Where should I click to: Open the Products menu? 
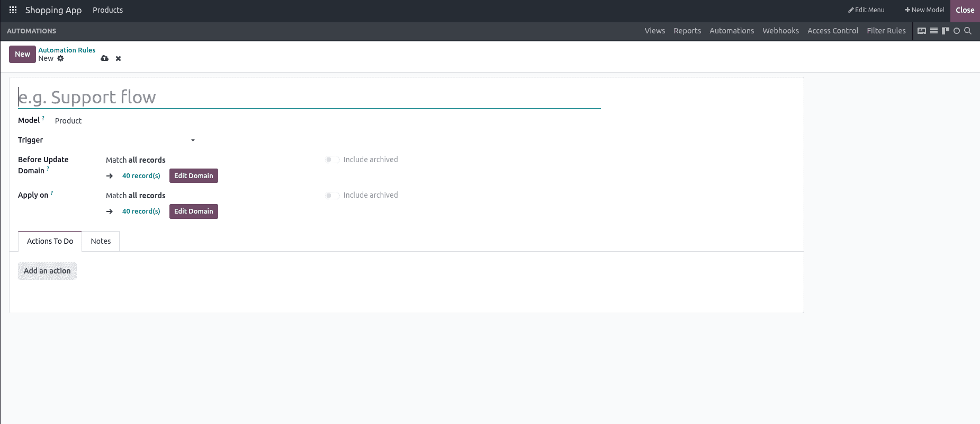click(x=107, y=10)
